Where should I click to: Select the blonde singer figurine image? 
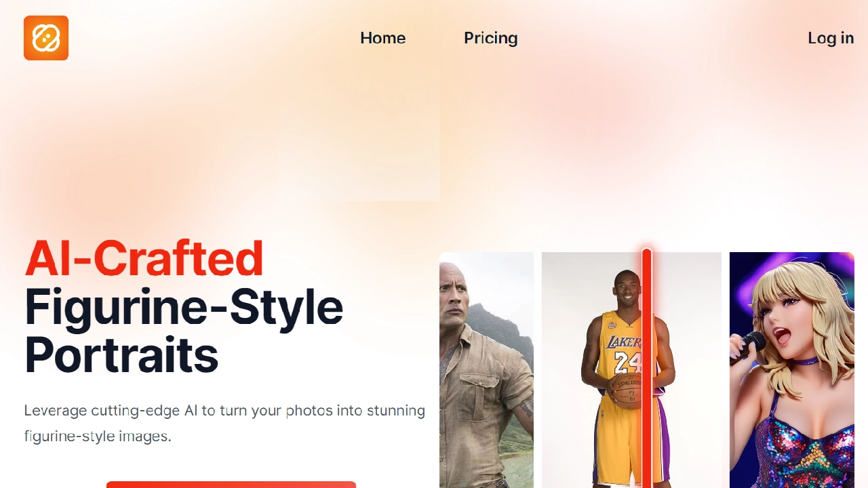[x=792, y=370]
